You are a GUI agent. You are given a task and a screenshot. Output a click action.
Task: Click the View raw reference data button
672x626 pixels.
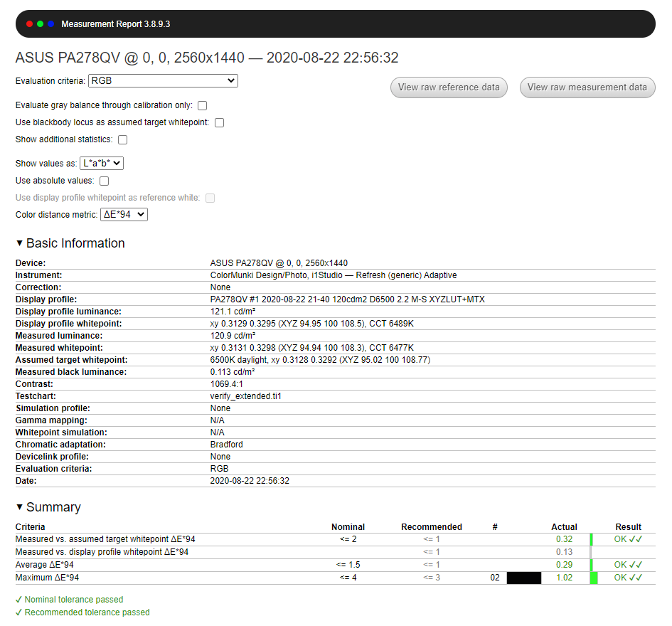pos(449,87)
